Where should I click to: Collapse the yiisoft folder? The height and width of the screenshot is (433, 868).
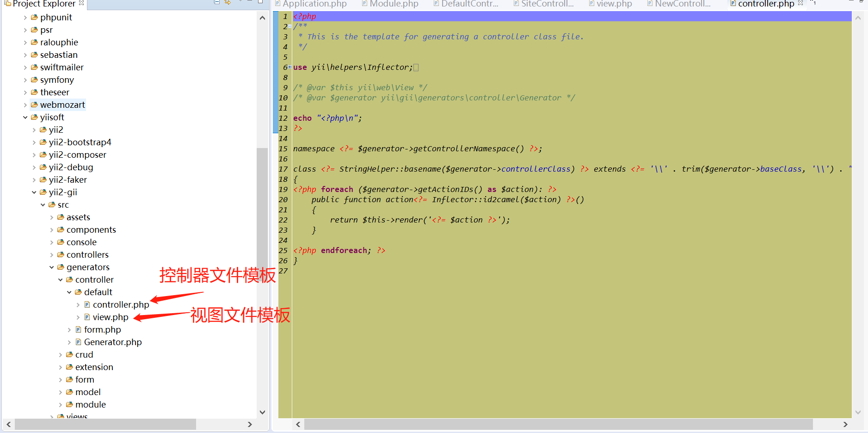(25, 118)
